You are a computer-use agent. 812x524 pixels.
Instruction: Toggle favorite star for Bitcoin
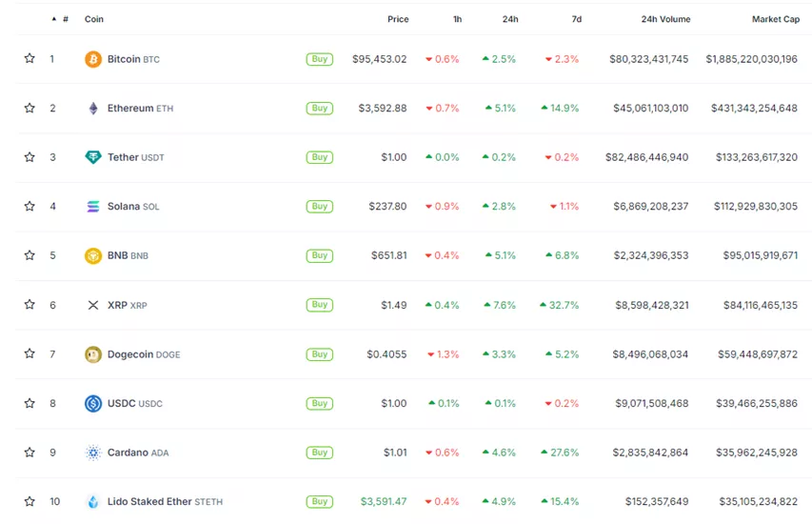point(30,59)
